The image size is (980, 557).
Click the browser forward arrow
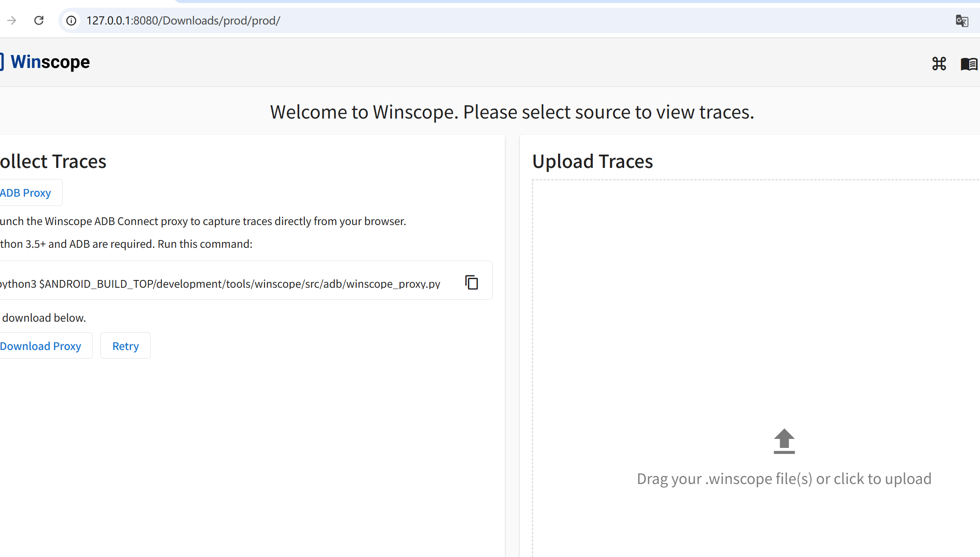click(x=12, y=20)
